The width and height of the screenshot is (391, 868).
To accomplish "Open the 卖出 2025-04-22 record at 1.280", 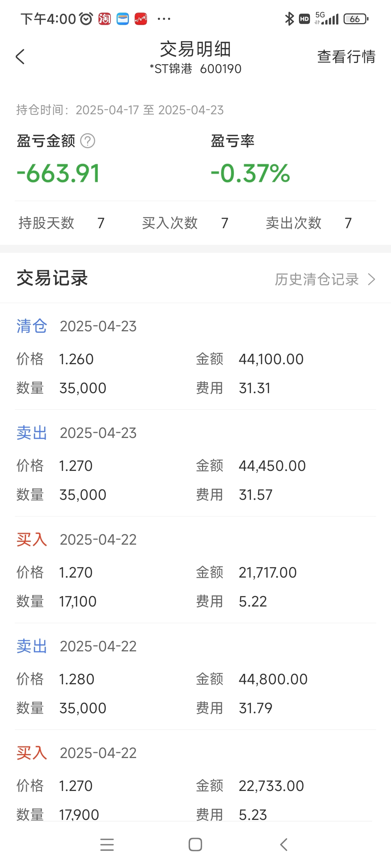I will click(x=195, y=677).
